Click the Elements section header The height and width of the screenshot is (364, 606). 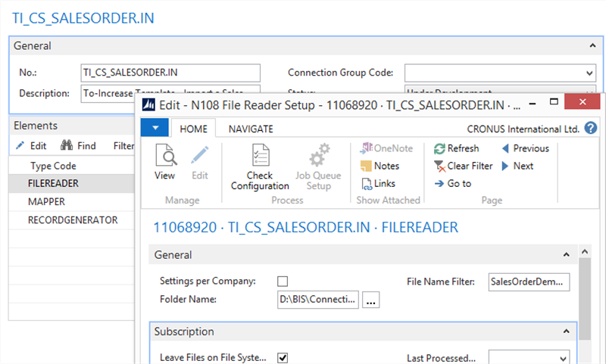[71, 126]
